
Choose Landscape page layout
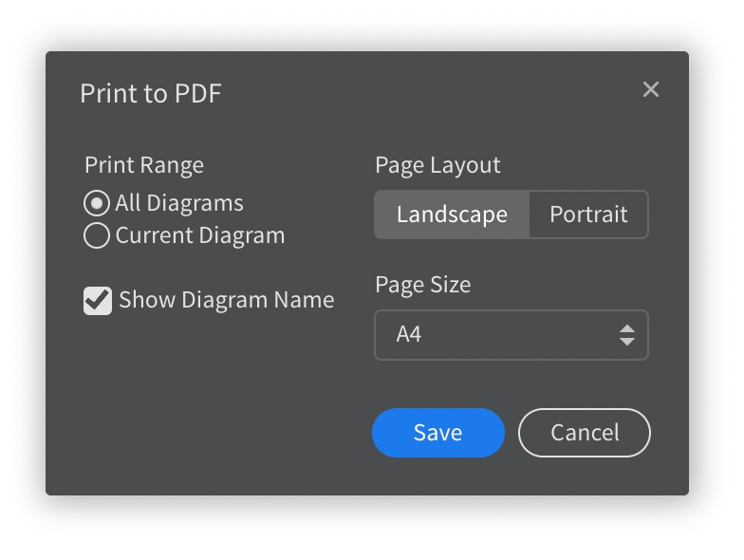click(451, 215)
